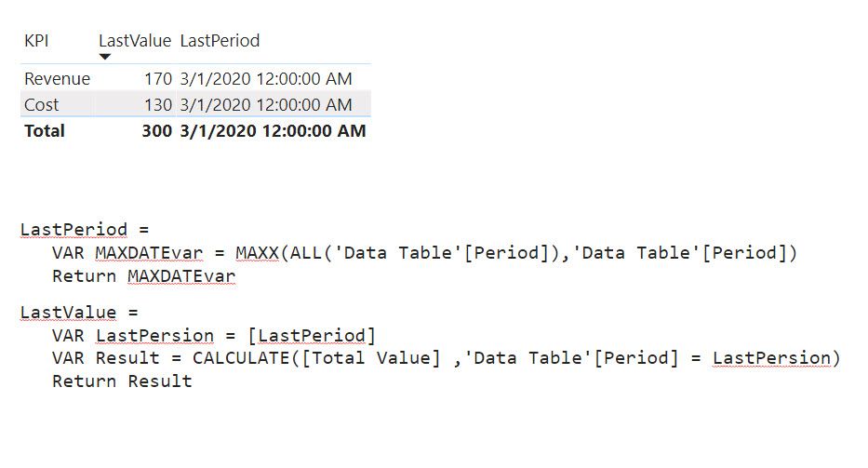This screenshot has width=868, height=468.
Task: Click the CALCULATE function in Result line
Action: click(241, 358)
